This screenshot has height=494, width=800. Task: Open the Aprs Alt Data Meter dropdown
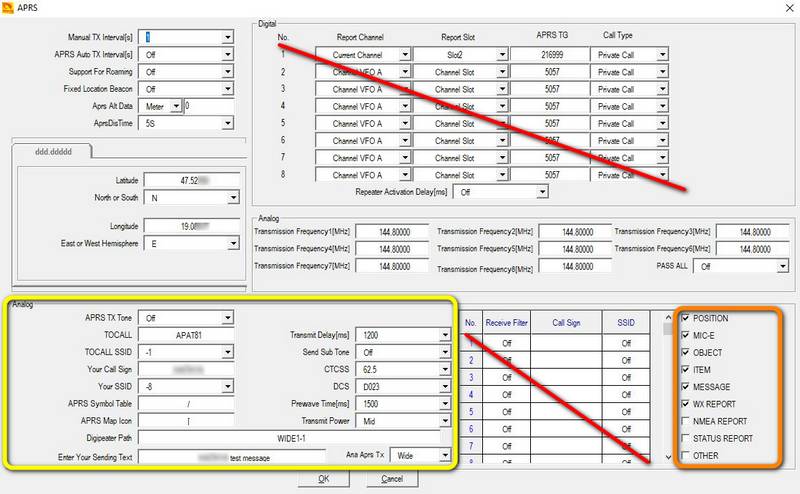pos(176,106)
